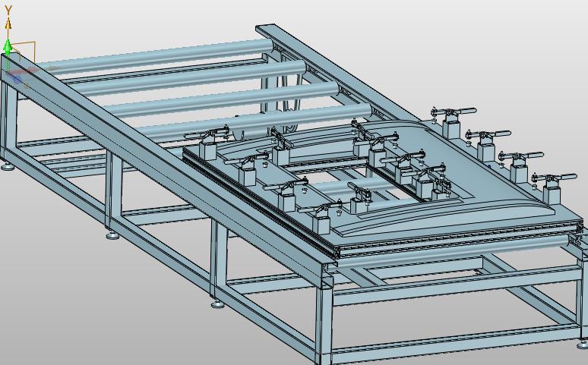Image resolution: width=588 pixels, height=365 pixels.
Task: Select the green Y-axis arrowhead of the triad
Action: tap(7, 46)
